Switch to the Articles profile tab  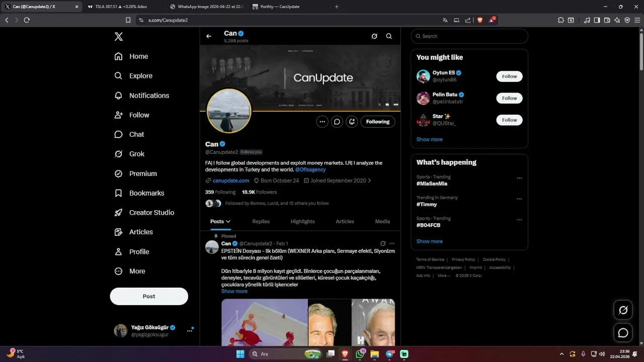(x=345, y=222)
